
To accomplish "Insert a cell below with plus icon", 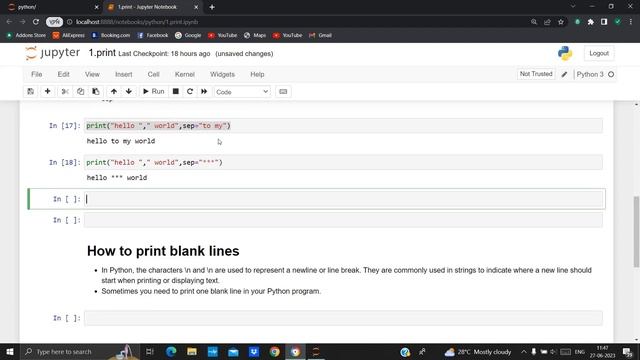I will 47,91.
